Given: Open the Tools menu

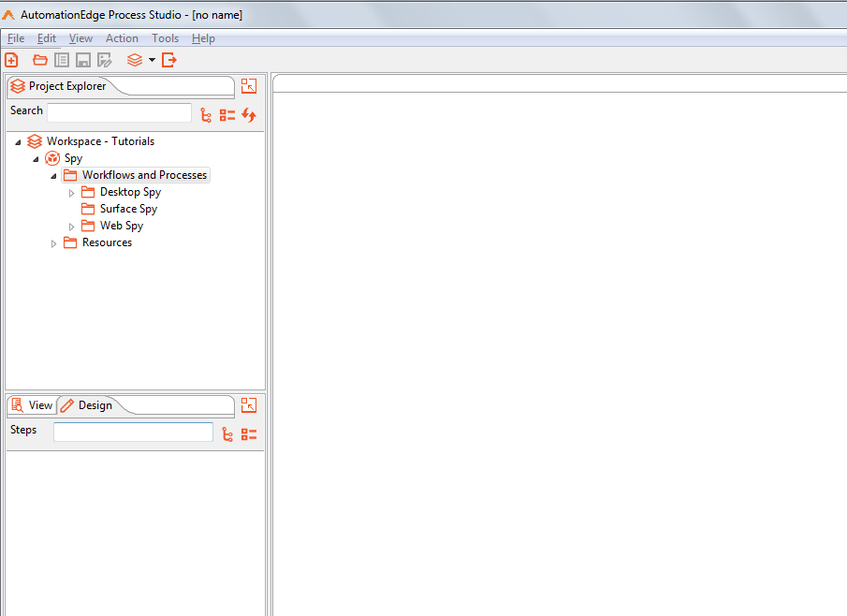Looking at the screenshot, I should (165, 38).
